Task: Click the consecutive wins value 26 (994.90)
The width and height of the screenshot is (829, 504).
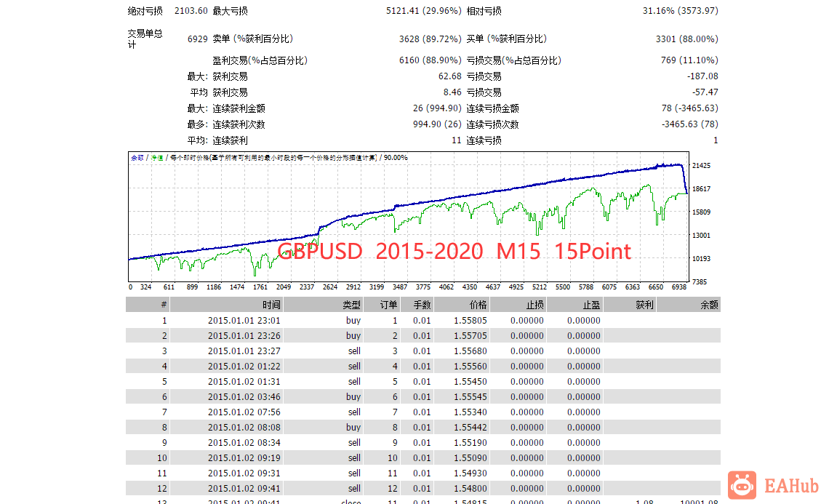Action: 437,108
